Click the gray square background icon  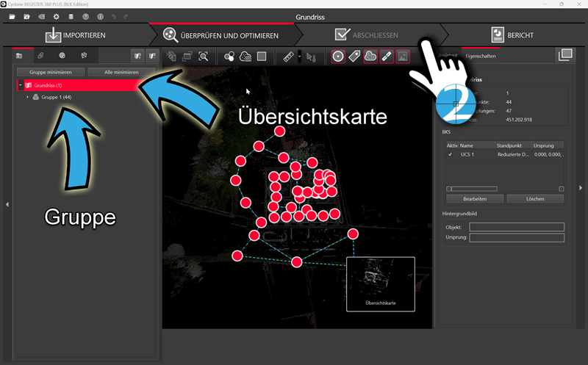262,57
